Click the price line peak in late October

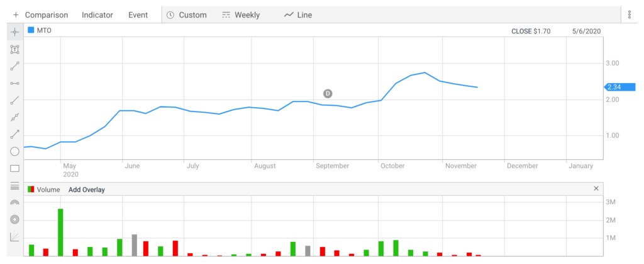[x=425, y=72]
